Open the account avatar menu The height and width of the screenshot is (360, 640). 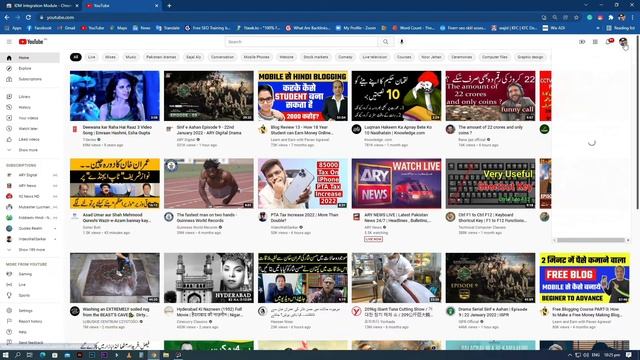click(x=623, y=42)
